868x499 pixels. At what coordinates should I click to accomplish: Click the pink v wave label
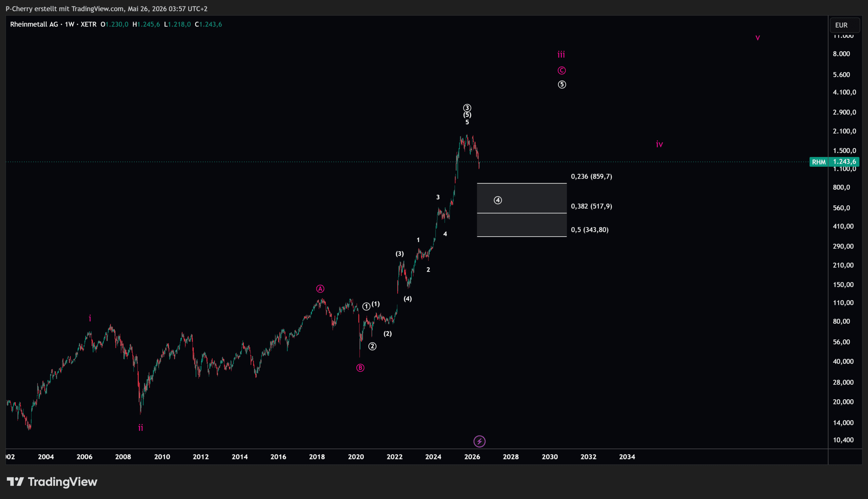[758, 38]
